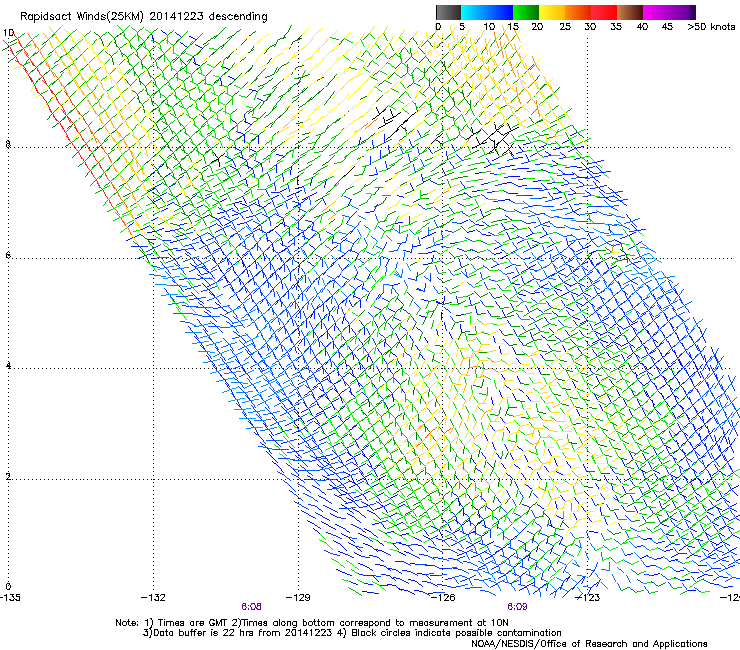Viewport: 740px width, 650px height.
Task: Click the legend number 25 label
Action: (x=565, y=27)
